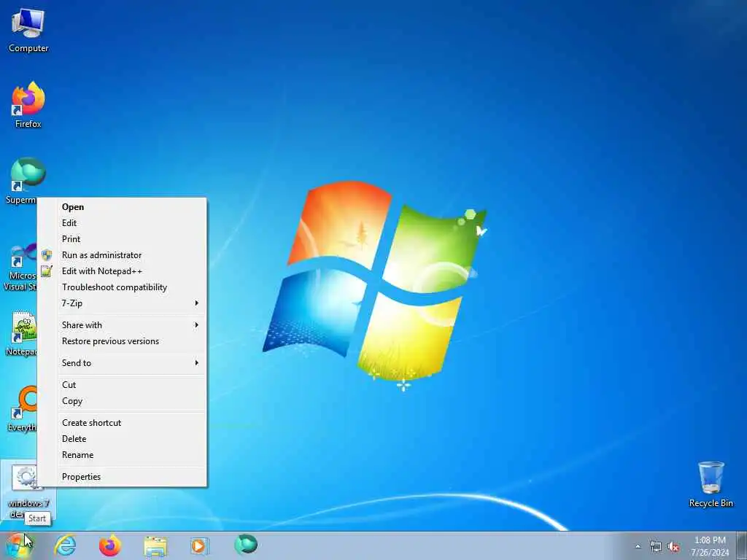Click the muted volume tray icon
Screen dimensions: 747x560
click(x=673, y=547)
